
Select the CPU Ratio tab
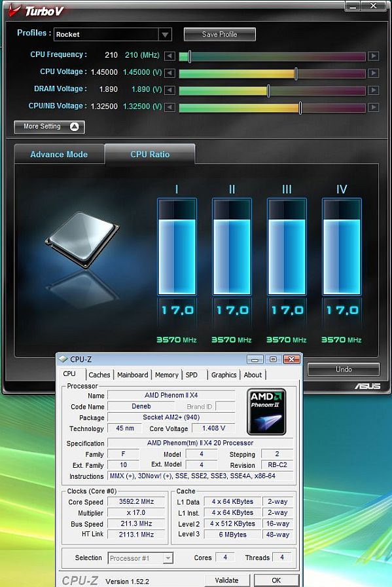(x=150, y=154)
